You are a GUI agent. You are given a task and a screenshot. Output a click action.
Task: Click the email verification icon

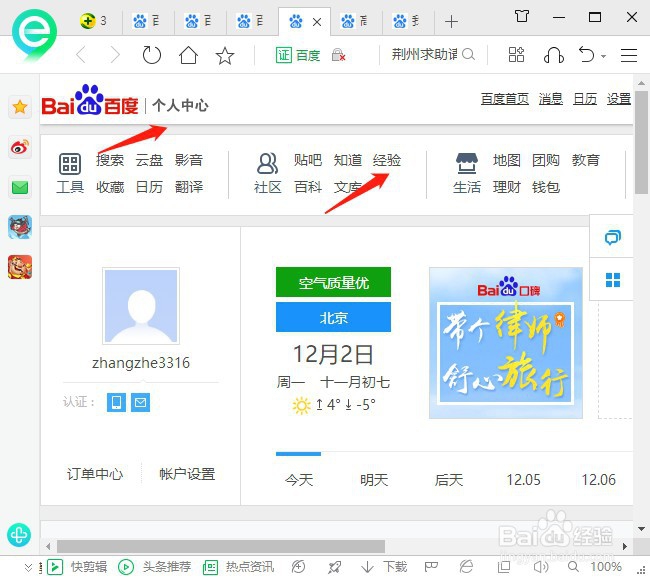point(141,402)
